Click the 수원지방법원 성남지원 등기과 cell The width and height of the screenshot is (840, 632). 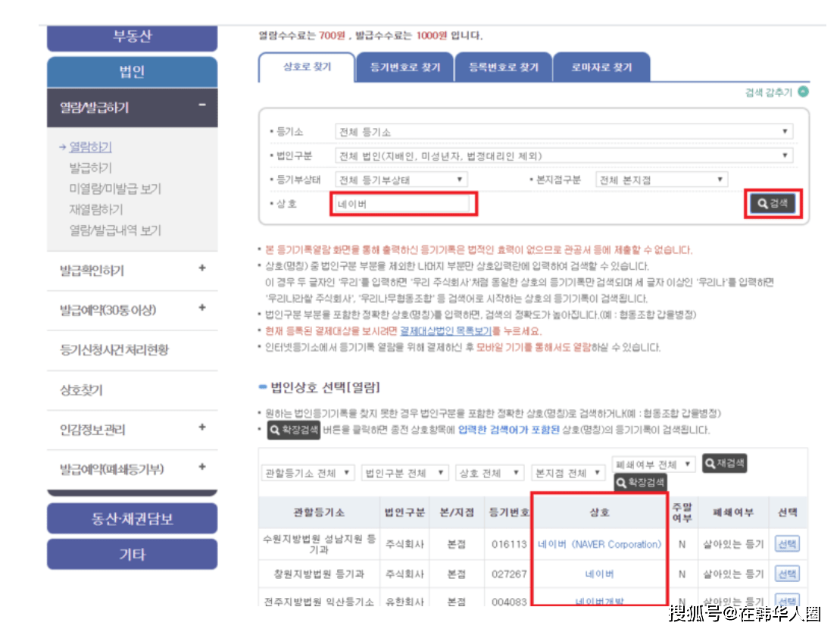pos(319,544)
